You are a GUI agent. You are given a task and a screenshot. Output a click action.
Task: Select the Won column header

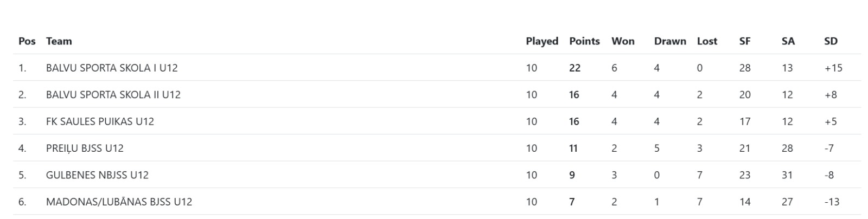pyautogui.click(x=623, y=41)
